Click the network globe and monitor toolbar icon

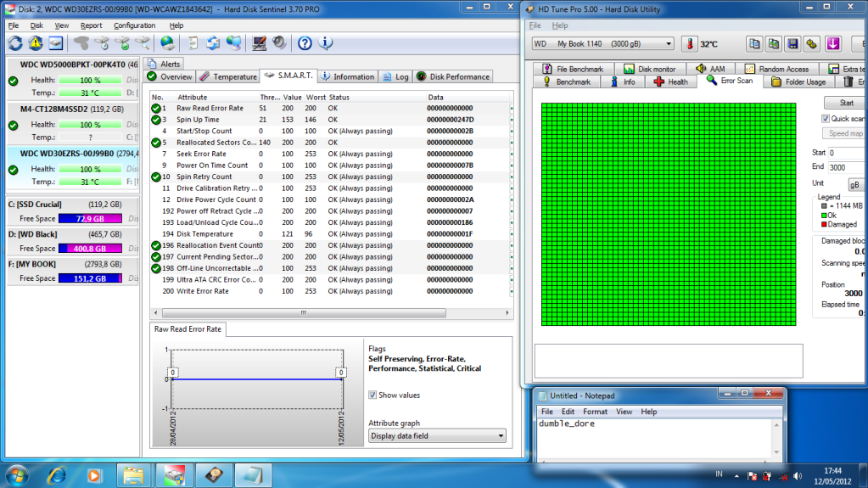tap(233, 43)
